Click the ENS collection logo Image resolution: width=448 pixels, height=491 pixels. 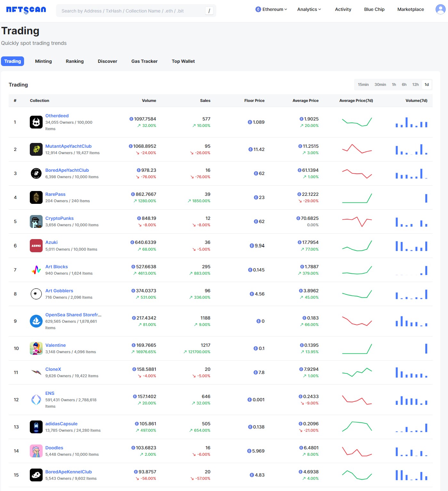point(36,400)
